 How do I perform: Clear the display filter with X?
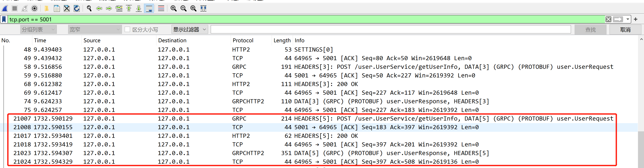click(x=608, y=19)
